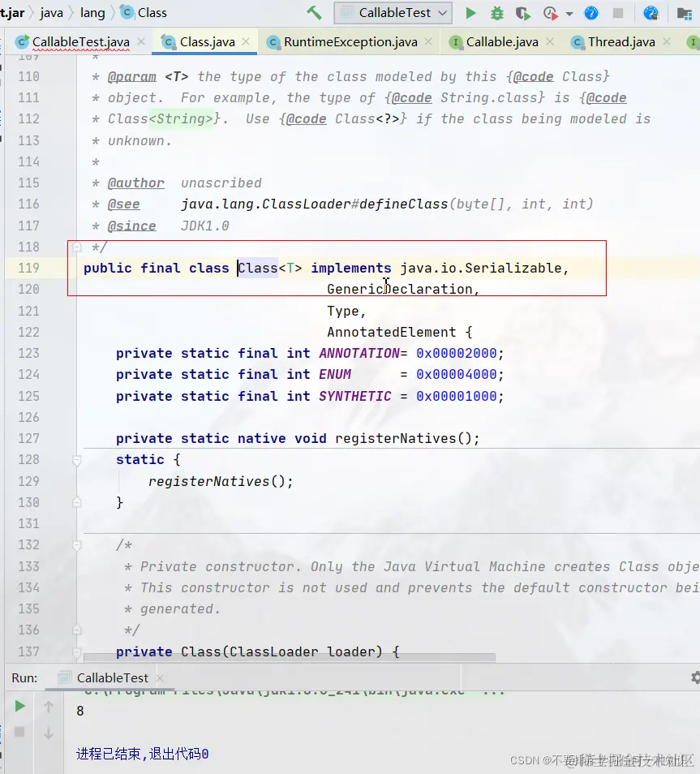The width and height of the screenshot is (700, 774).
Task: Build the project with the hammer icon
Action: (314, 13)
